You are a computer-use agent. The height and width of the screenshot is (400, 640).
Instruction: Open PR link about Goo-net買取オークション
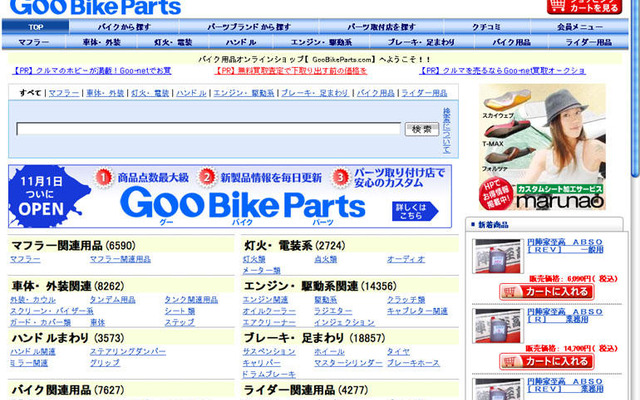pos(502,71)
